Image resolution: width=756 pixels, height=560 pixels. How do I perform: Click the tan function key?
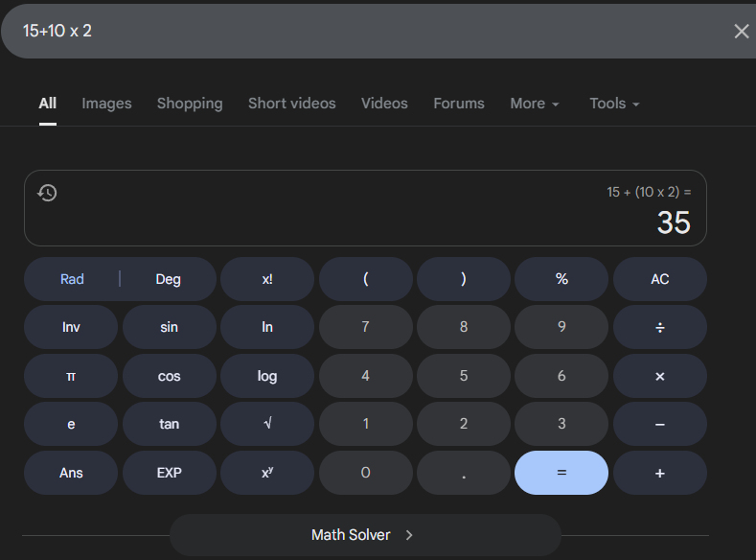tap(170, 424)
